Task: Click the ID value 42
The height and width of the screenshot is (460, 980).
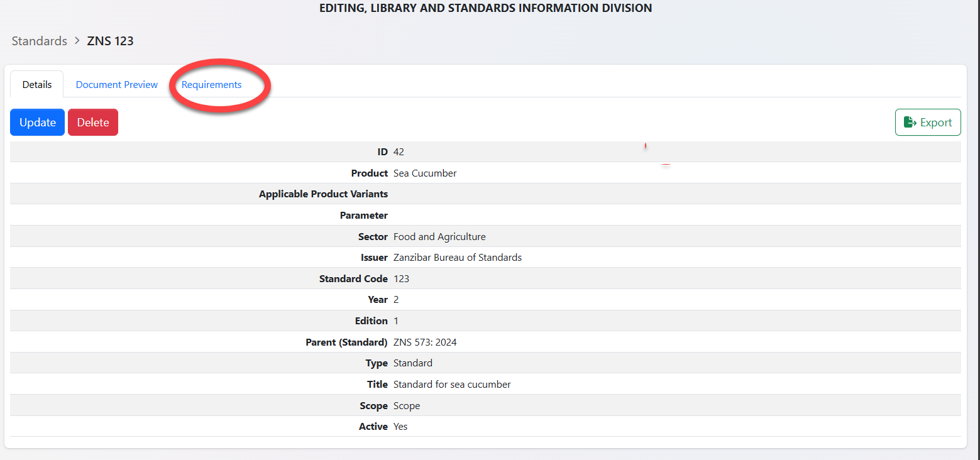Action: click(399, 152)
